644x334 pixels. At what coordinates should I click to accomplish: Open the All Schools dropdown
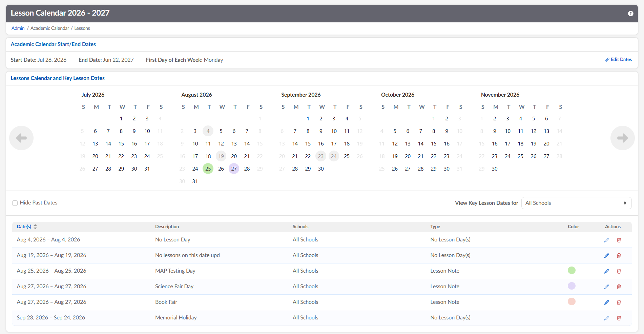(x=576, y=203)
